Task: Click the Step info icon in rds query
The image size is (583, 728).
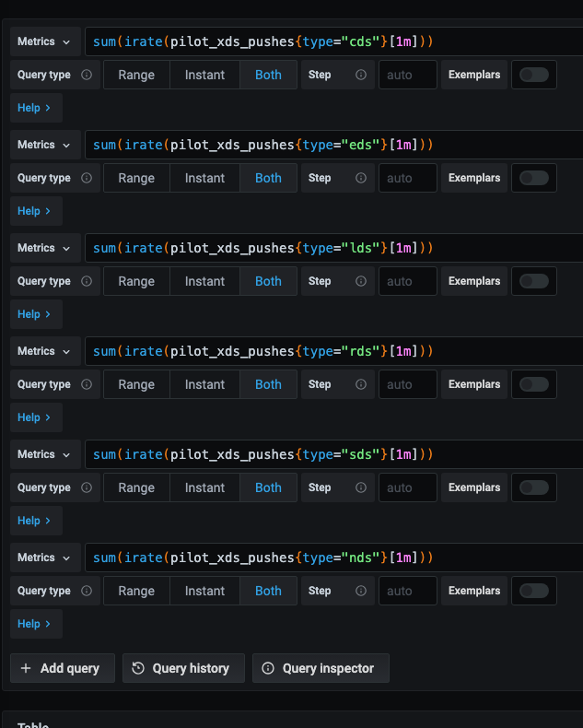Action: tap(361, 384)
